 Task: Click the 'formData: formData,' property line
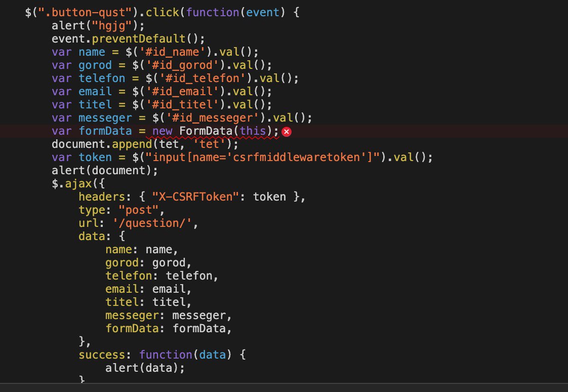point(169,329)
